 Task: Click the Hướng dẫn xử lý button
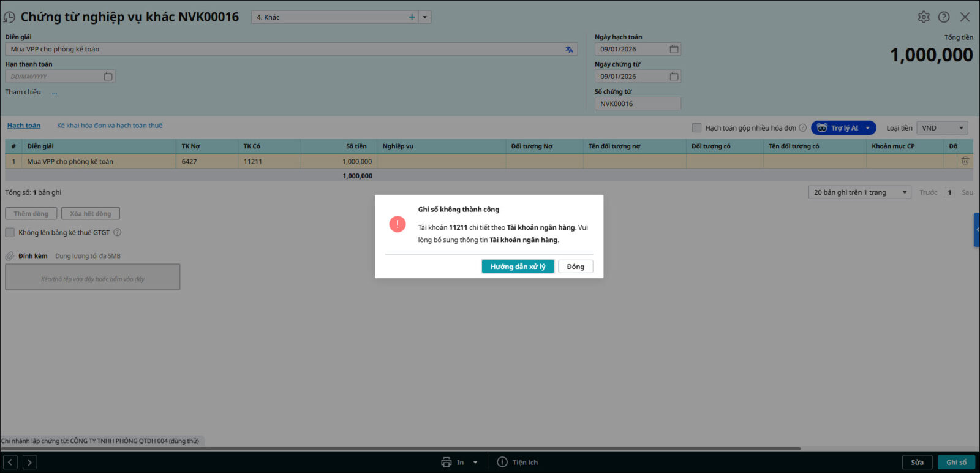518,267
